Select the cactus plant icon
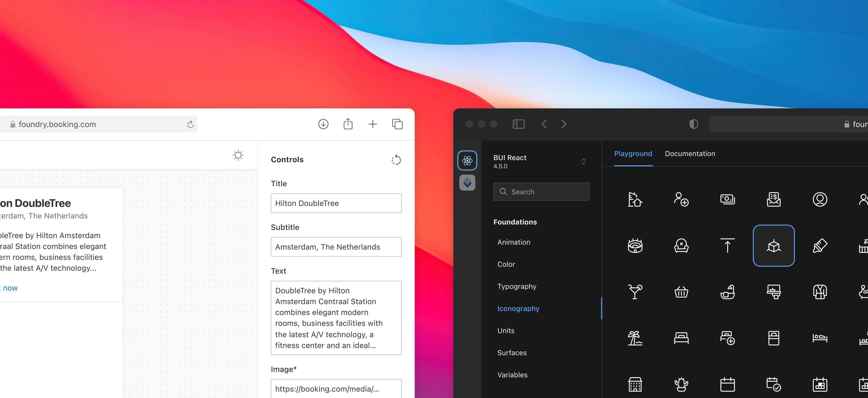Screen dimensions: 868x398 [x=681, y=384]
